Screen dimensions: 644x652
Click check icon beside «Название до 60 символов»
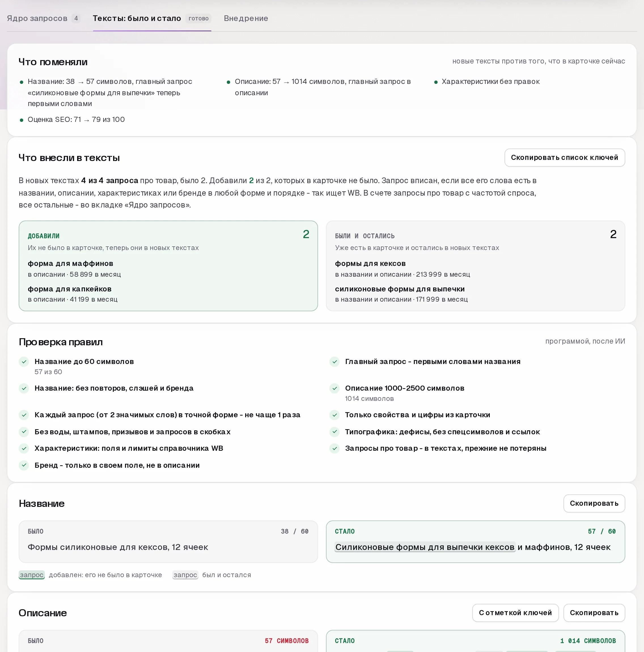[x=24, y=361]
